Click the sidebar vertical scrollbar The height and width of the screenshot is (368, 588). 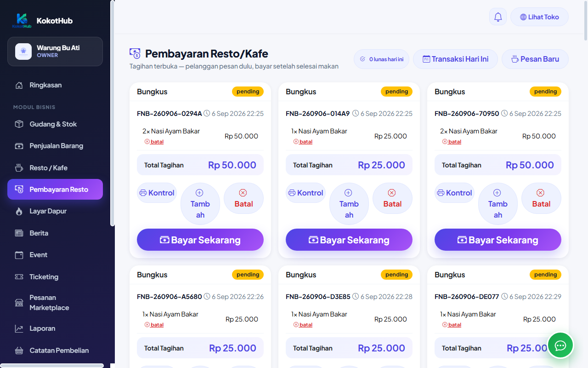[x=113, y=113]
